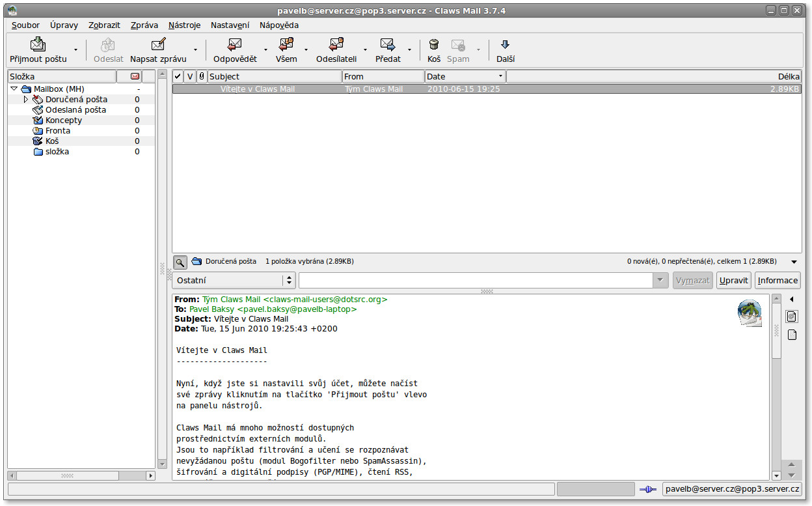Screen dimensions: 812x506
Task: Click the Složka column header in folder list
Action: [x=62, y=76]
